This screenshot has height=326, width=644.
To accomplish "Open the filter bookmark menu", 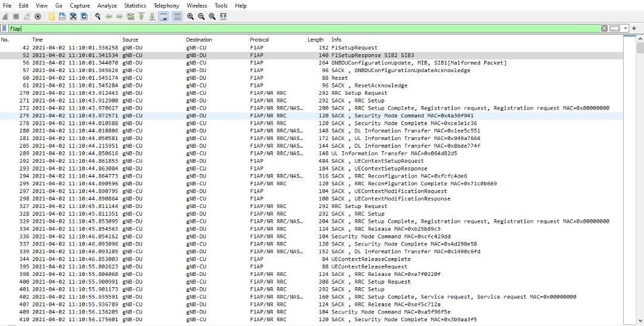I will [5, 28].
